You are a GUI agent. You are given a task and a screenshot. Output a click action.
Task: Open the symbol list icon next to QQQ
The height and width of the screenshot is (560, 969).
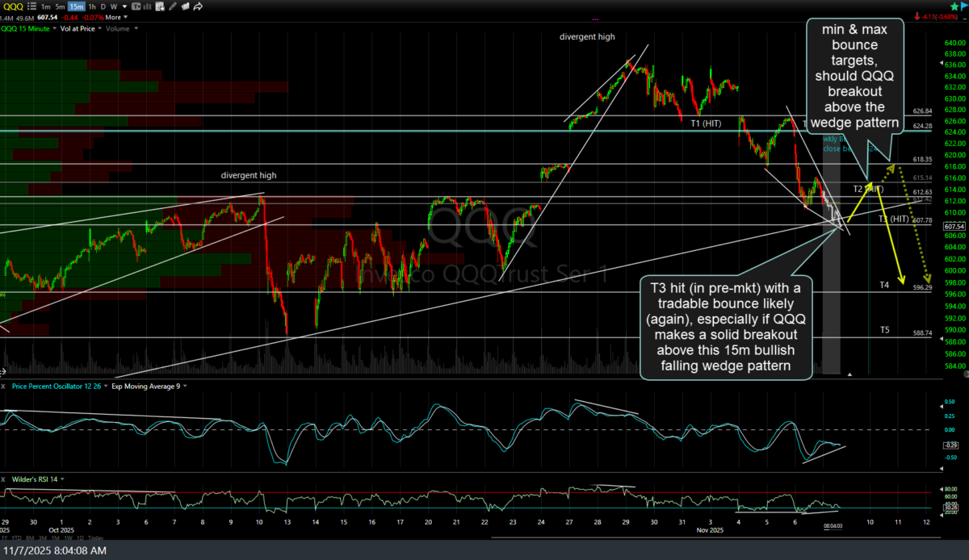tap(33, 6)
